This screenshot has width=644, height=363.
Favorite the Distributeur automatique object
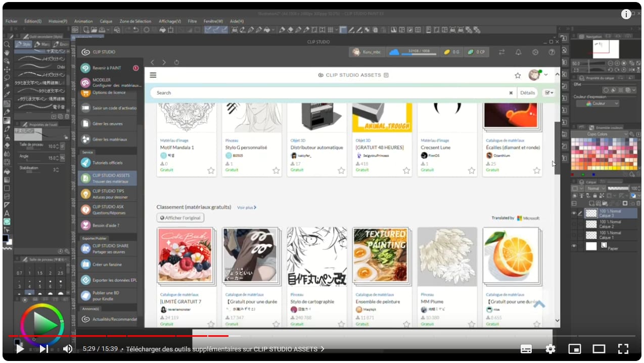(x=341, y=171)
